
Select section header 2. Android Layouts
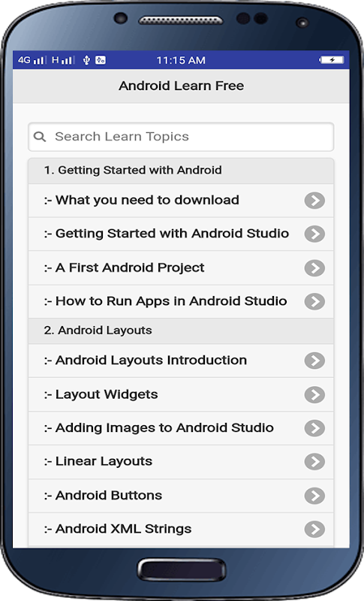[181, 331]
